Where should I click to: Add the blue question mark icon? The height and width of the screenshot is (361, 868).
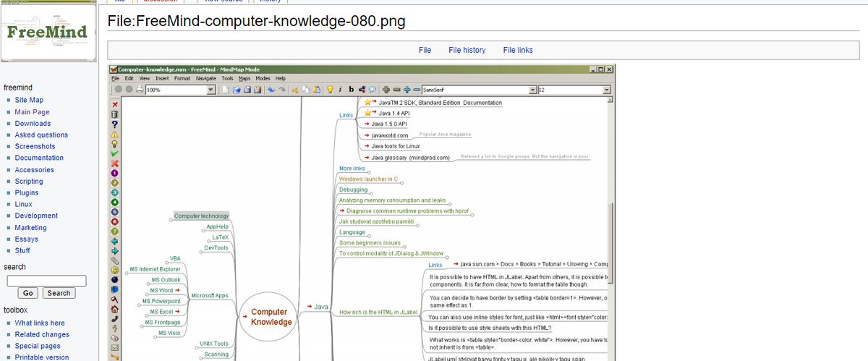tap(114, 124)
